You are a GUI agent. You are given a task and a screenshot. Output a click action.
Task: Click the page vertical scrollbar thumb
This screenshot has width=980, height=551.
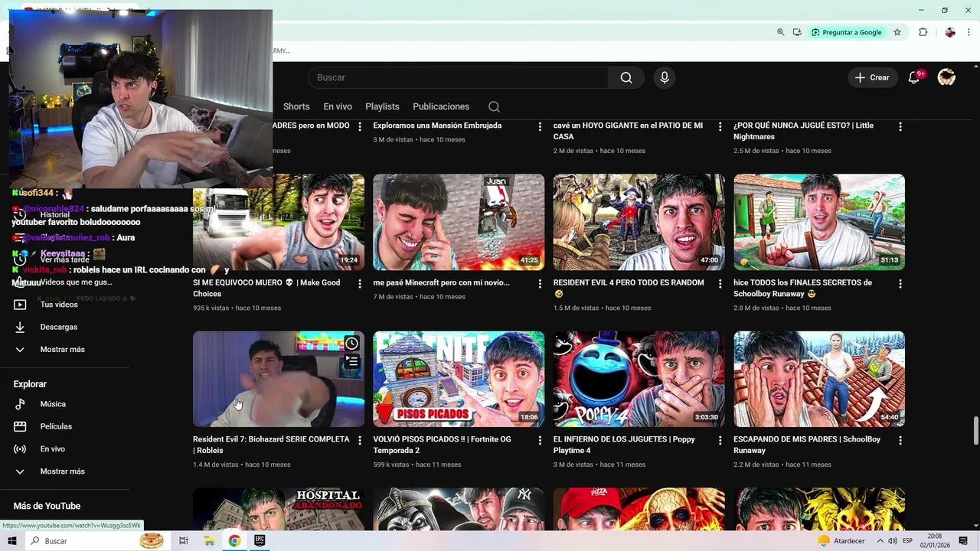pyautogui.click(x=975, y=430)
